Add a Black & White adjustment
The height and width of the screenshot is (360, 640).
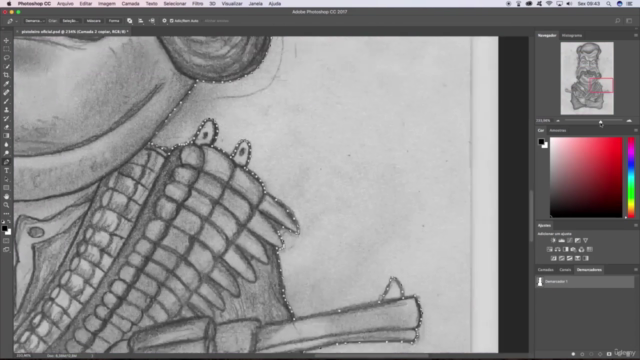(x=566, y=249)
